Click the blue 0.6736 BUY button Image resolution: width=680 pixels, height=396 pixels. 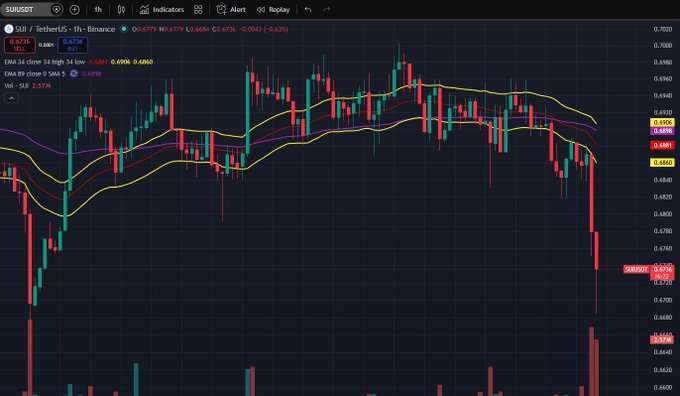[72, 45]
